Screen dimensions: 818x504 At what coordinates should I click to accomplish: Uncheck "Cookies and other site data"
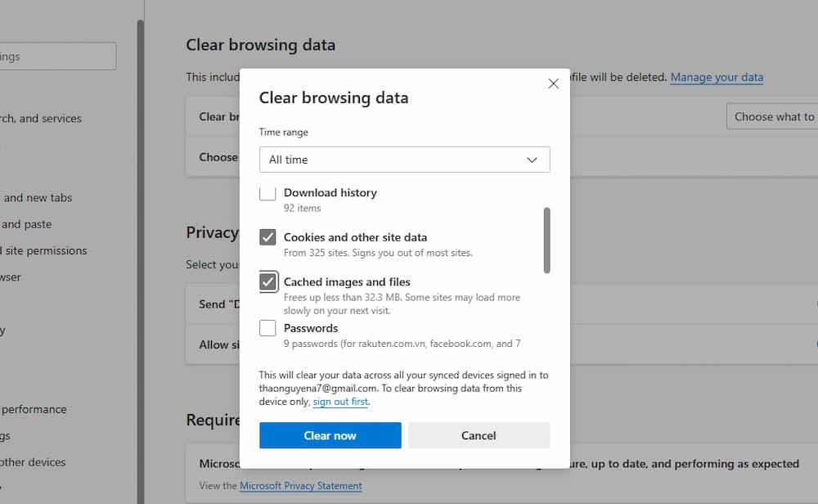click(x=267, y=237)
